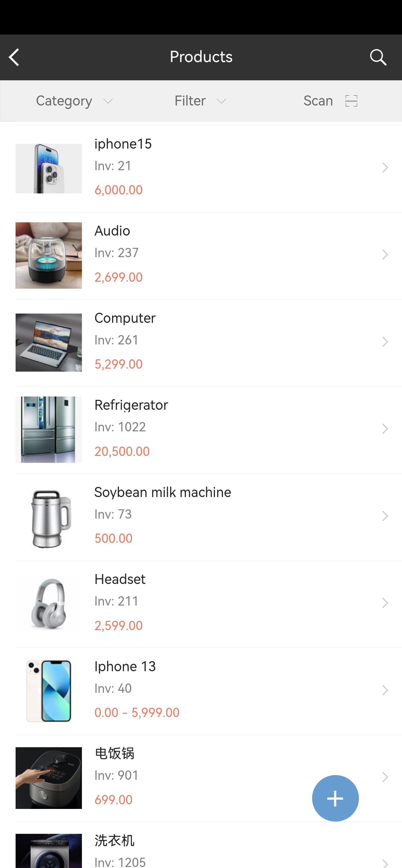
Task: Tap the back arrow in header
Action: pos(14,57)
